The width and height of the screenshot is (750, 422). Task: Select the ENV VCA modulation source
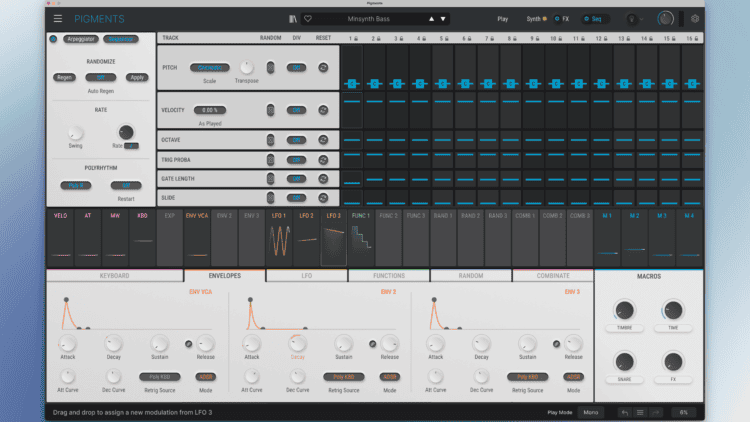[197, 237]
